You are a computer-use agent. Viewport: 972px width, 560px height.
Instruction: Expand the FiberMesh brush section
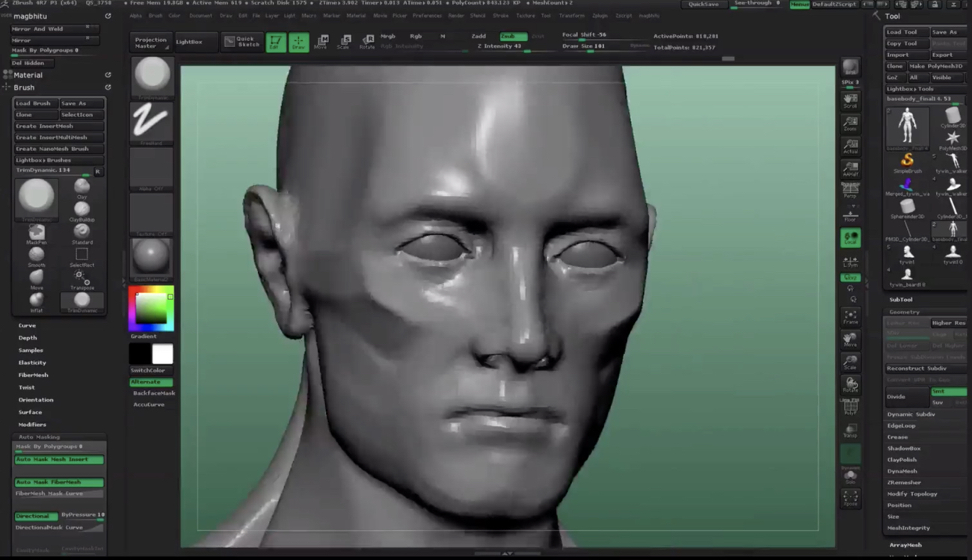click(x=34, y=375)
